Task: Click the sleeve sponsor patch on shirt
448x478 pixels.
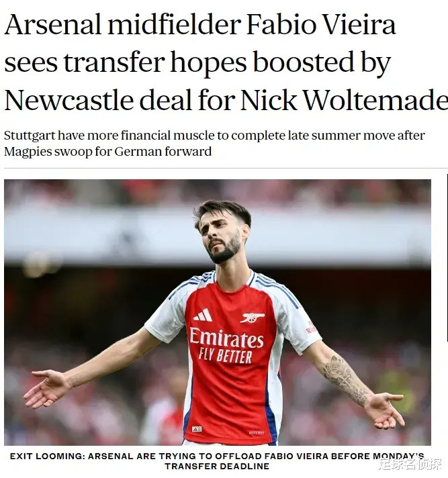Action: [312, 327]
